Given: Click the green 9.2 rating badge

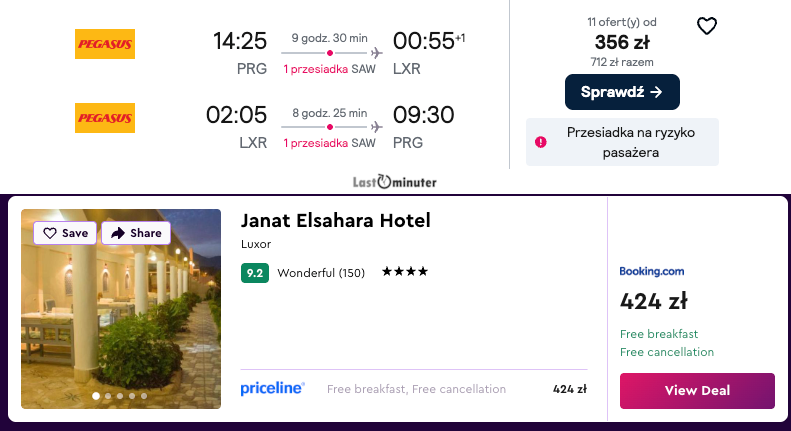Looking at the screenshot, I should tap(255, 272).
